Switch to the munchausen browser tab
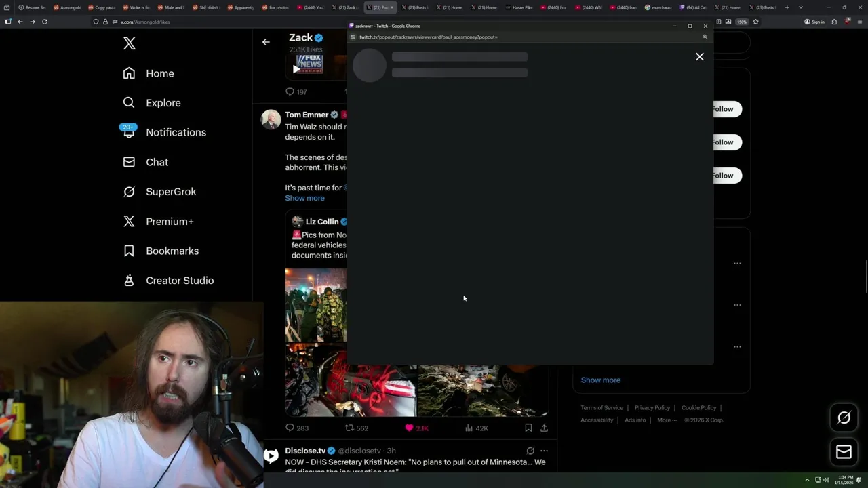 [x=659, y=7]
